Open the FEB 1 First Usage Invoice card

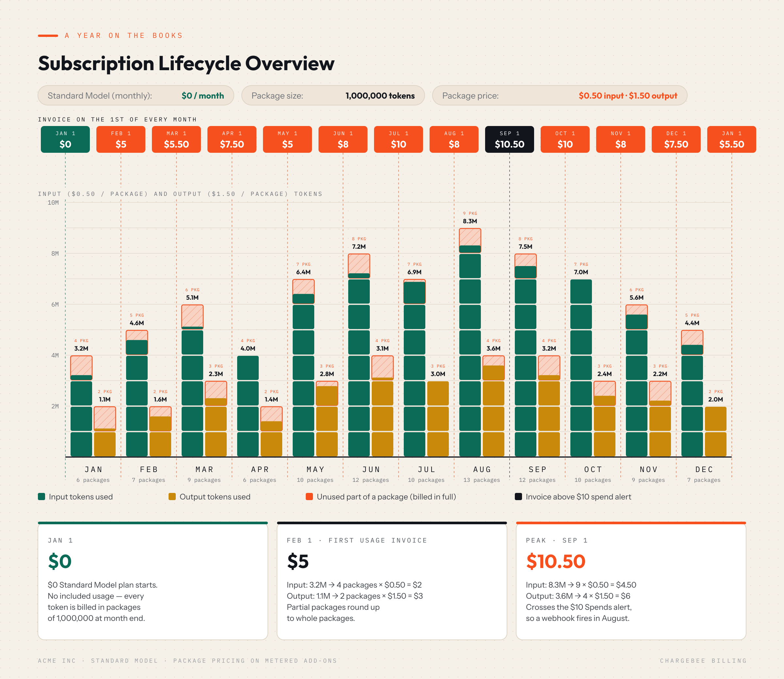coord(392,581)
